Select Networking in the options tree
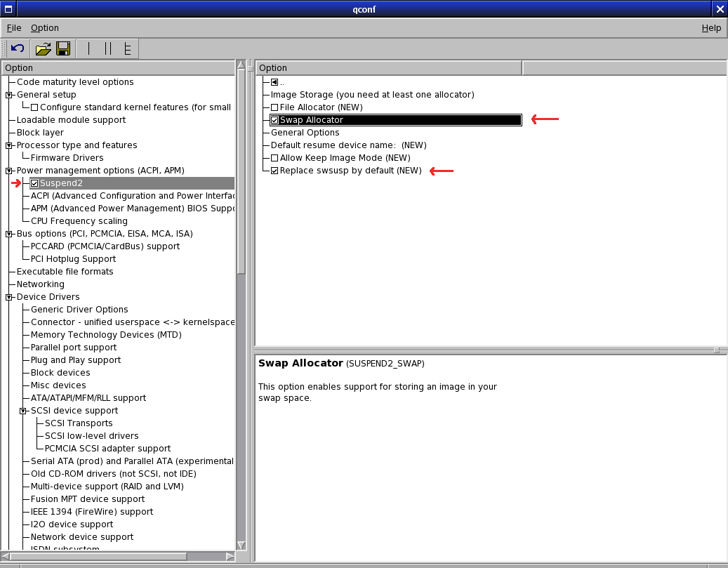The width and height of the screenshot is (728, 568). pyautogui.click(x=40, y=284)
